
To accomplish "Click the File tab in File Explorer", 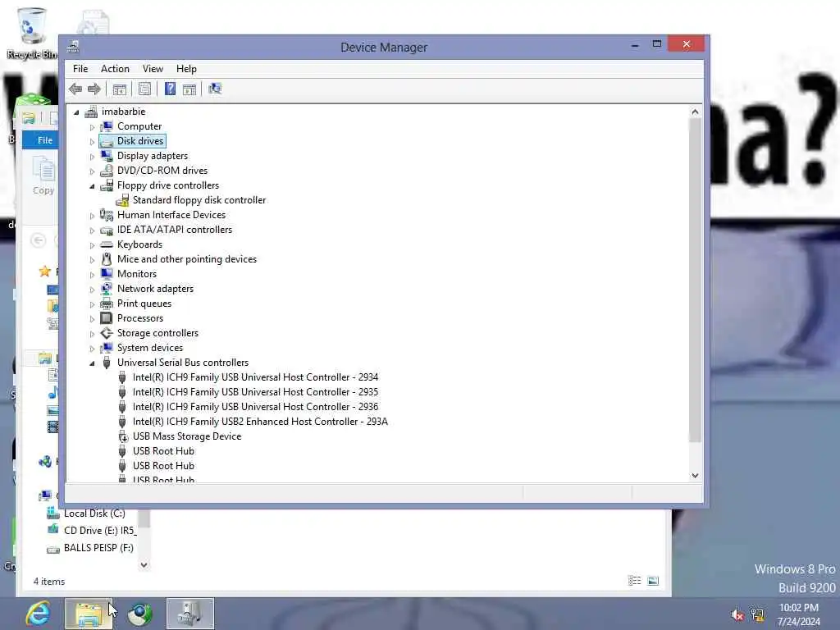I will click(x=41, y=140).
